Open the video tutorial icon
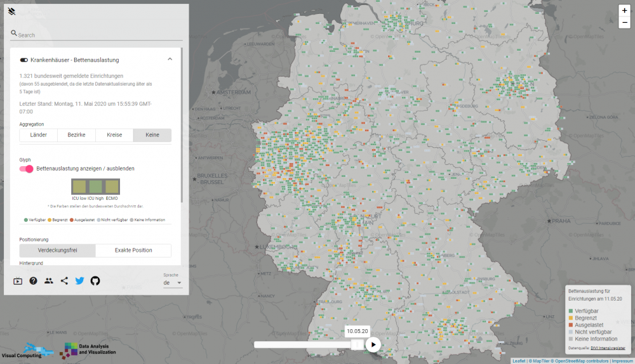635x364 pixels. click(x=18, y=281)
